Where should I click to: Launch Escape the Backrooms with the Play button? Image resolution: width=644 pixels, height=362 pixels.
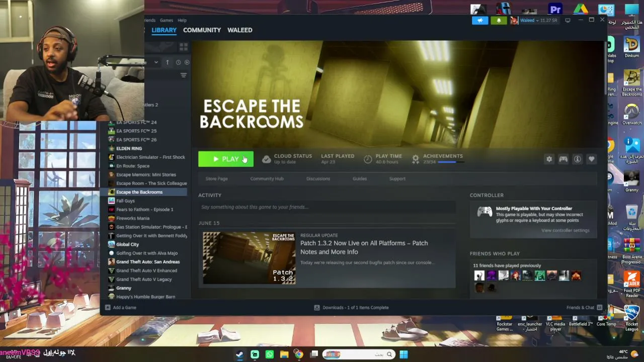point(226,159)
